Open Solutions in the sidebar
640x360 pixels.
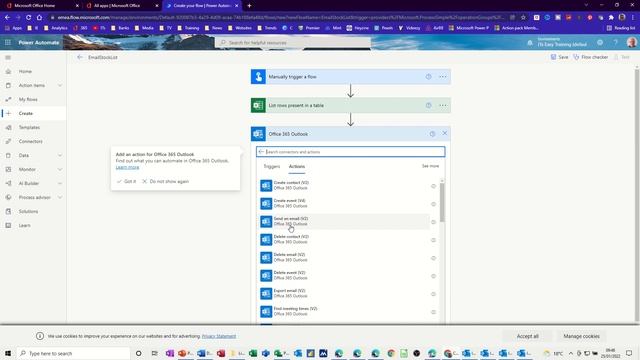pos(28,211)
